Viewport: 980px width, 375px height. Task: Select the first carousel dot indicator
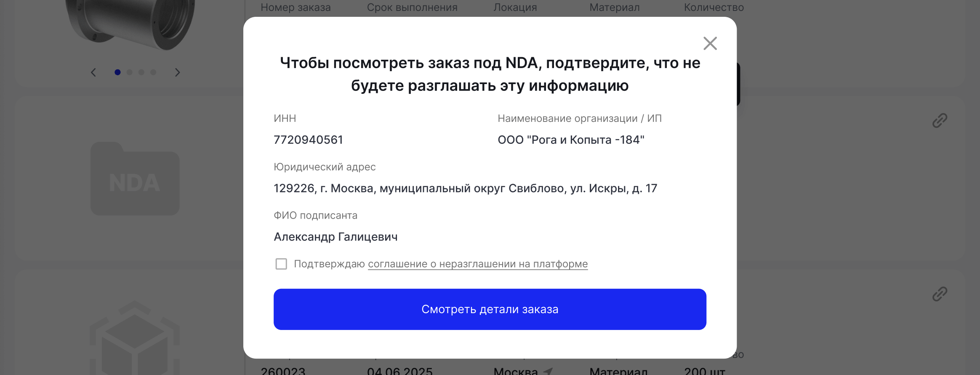click(x=118, y=72)
